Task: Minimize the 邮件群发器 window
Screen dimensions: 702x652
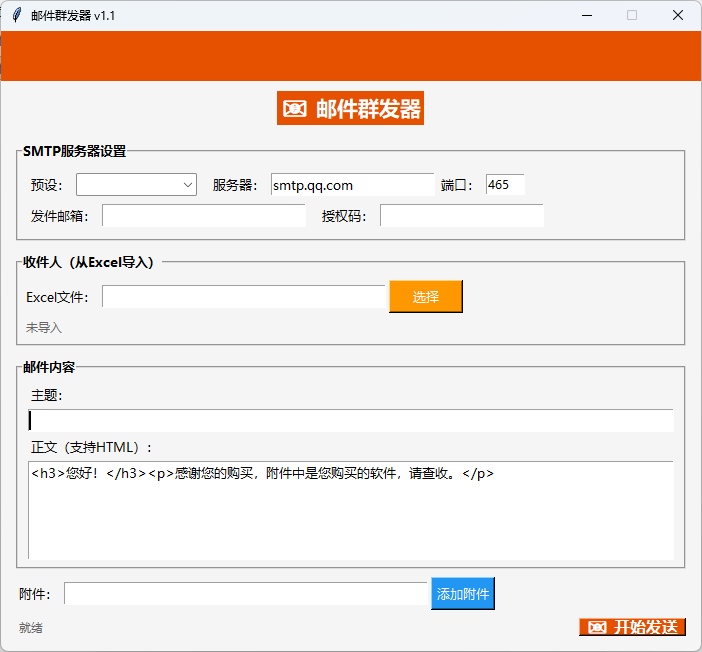Action: pyautogui.click(x=587, y=15)
